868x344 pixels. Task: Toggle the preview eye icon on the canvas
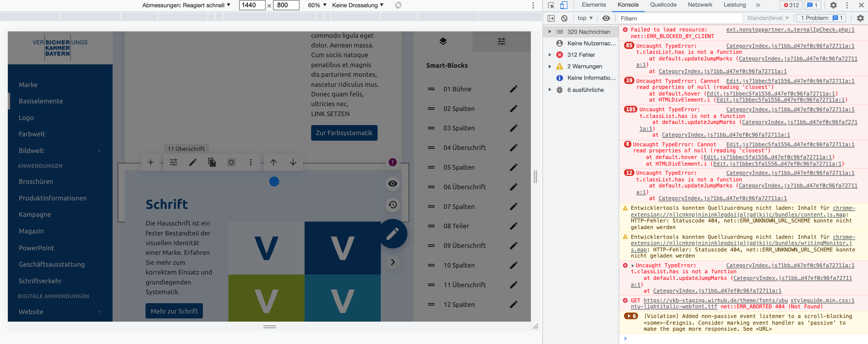click(x=392, y=184)
